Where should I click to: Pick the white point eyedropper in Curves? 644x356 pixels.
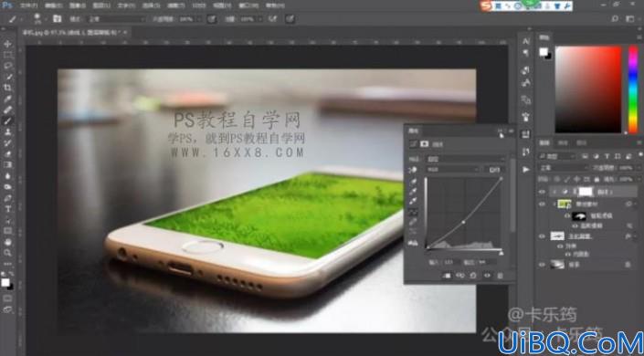413,201
